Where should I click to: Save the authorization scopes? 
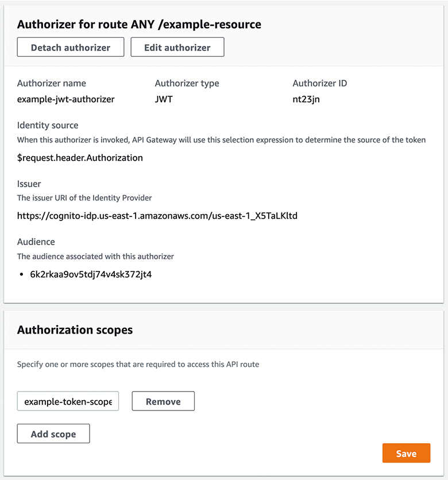point(406,454)
